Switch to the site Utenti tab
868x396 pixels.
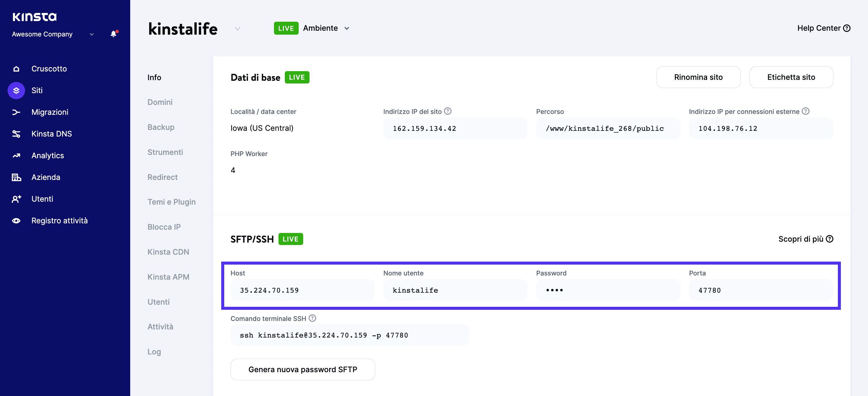point(158,302)
